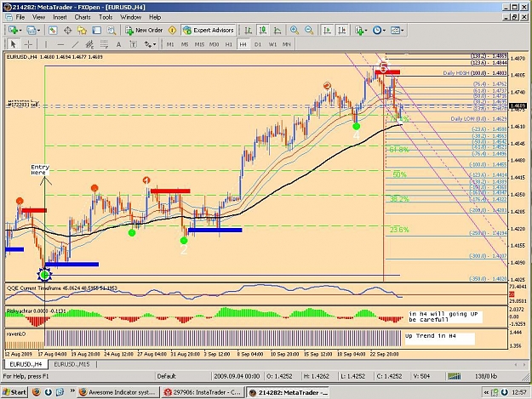Zoom out on the chart

tap(309, 30)
